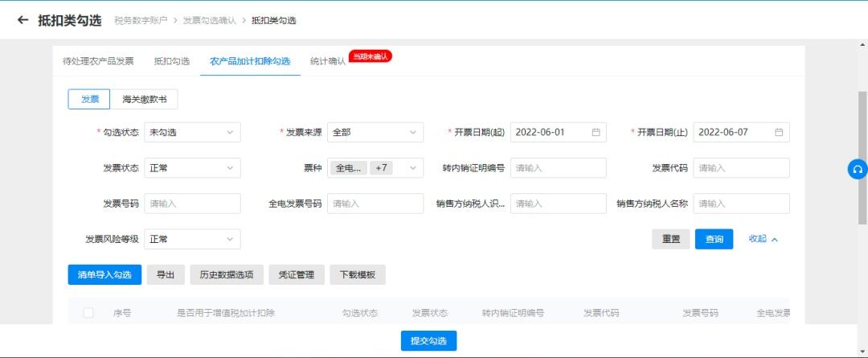
Task: Open the 统计确认 tab
Action: (327, 61)
